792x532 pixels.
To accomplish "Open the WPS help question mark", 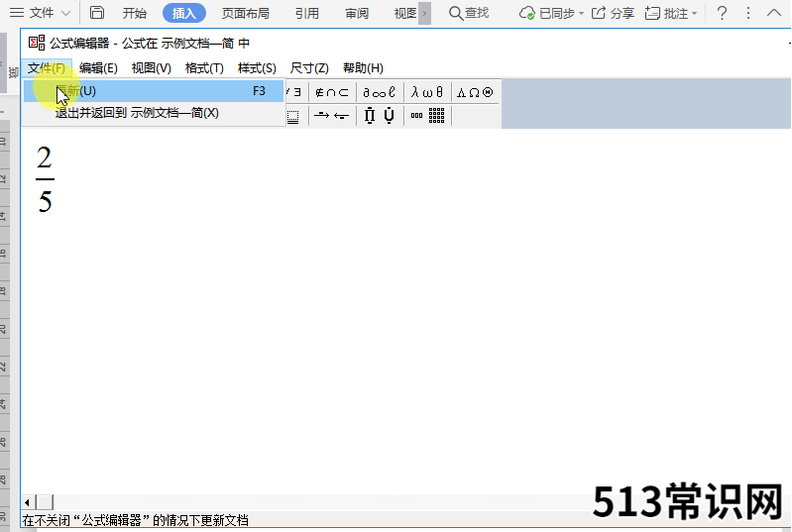I will click(723, 13).
